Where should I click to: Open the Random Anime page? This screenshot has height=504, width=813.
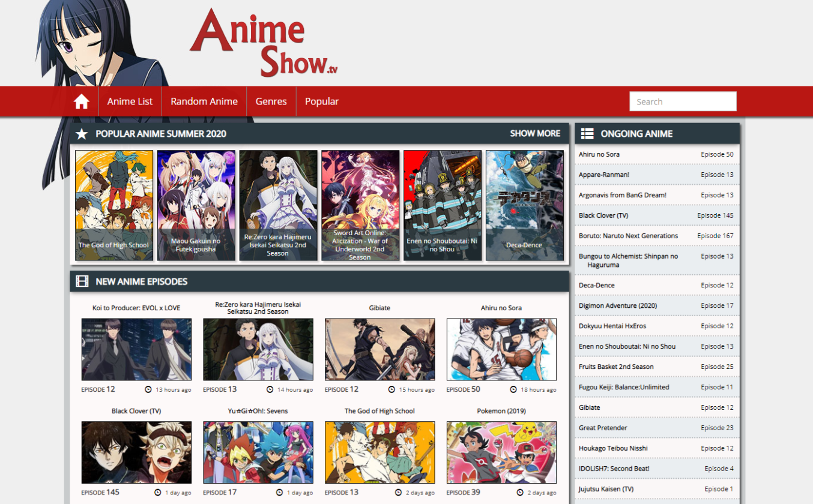(204, 101)
